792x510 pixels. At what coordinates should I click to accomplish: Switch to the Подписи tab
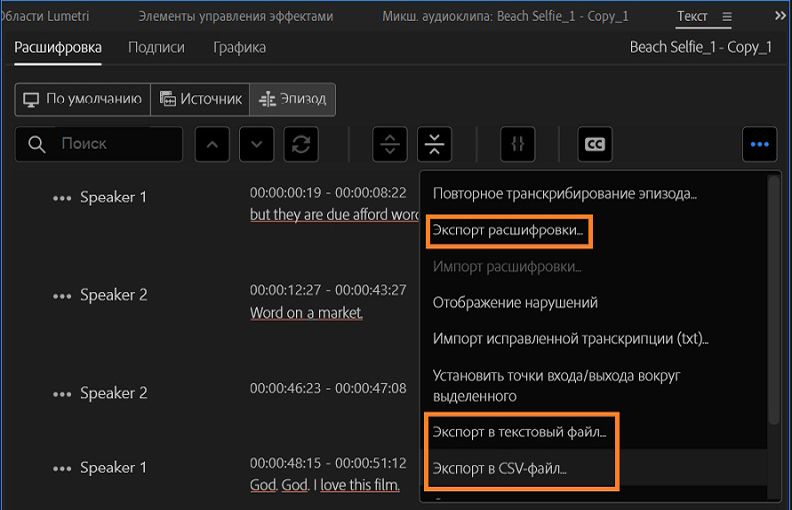tap(156, 47)
